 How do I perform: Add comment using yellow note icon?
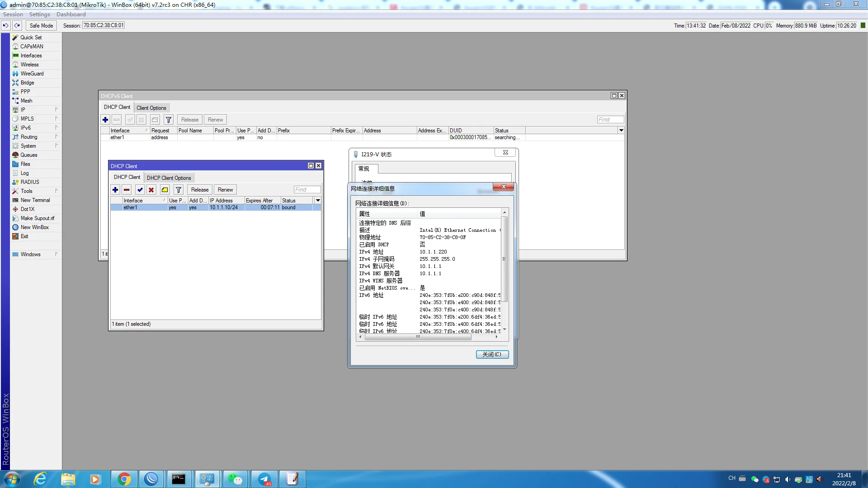(165, 190)
